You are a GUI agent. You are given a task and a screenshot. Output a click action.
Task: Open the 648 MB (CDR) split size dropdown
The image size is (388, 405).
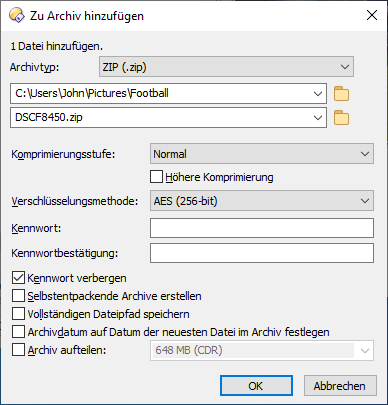point(262,350)
